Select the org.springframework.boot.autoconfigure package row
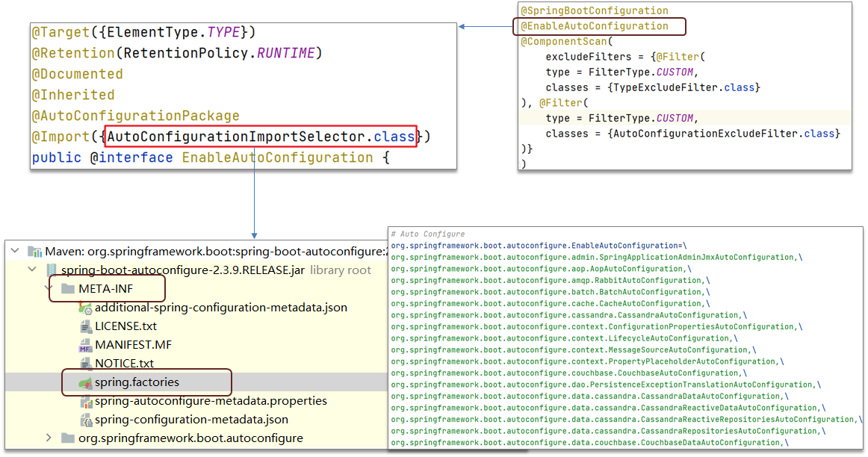Image resolution: width=868 pixels, height=457 pixels. tap(190, 438)
